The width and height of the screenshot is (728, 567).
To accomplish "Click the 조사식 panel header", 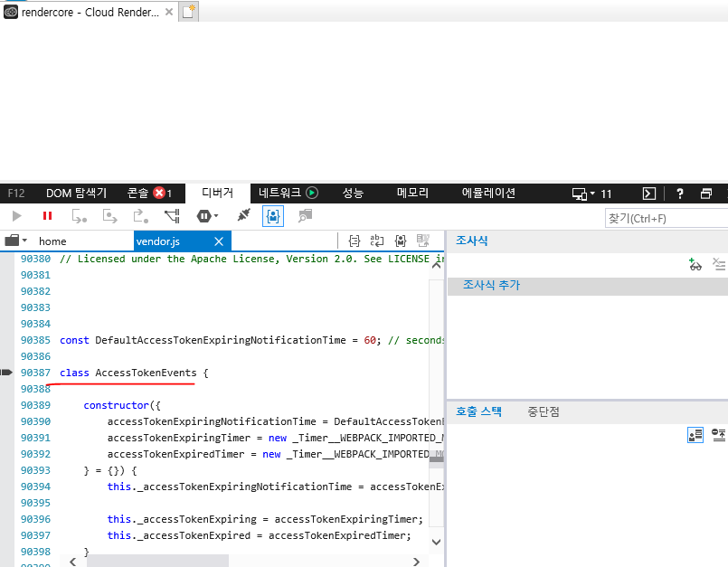I will (472, 241).
